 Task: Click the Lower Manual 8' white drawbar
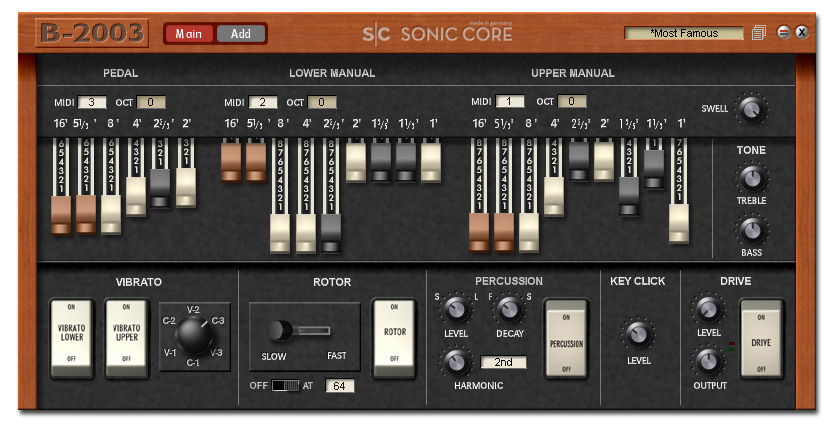(x=281, y=233)
